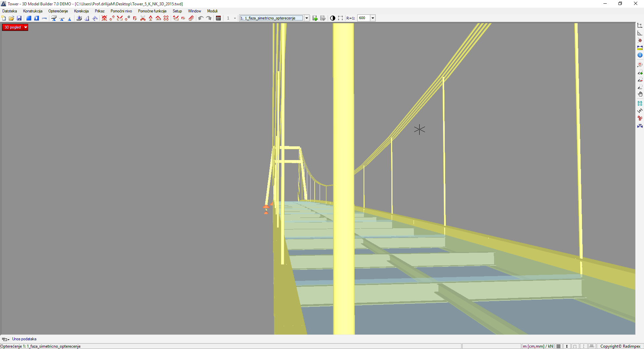
Task: Click the 3D pogled view button
Action: [x=13, y=28]
